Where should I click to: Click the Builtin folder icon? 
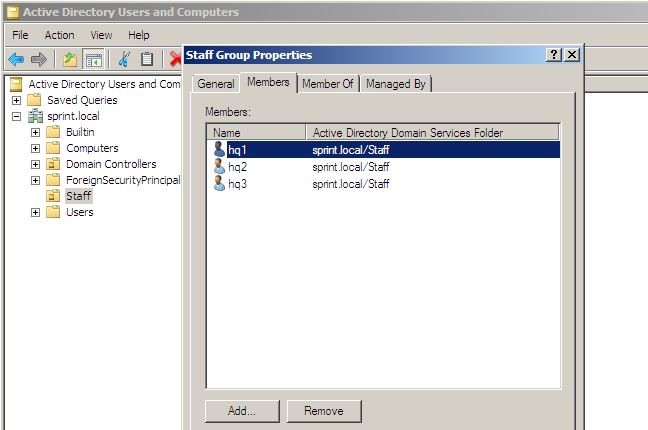pyautogui.click(x=53, y=132)
